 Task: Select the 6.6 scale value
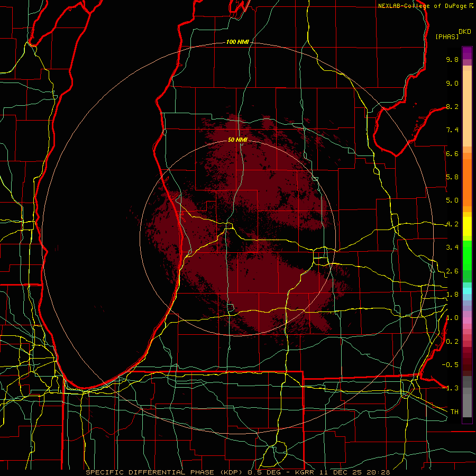pyautogui.click(x=452, y=153)
